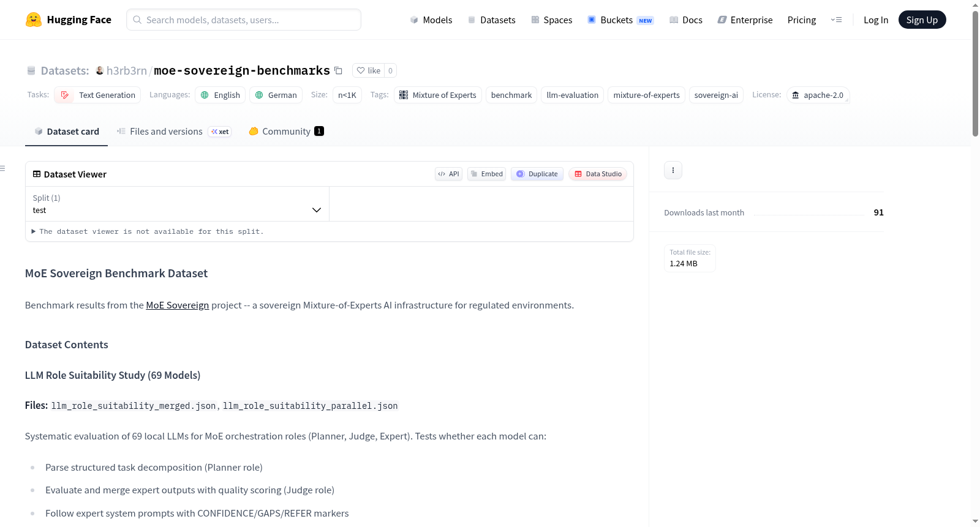Click the Mixture of Experts tag

(438, 95)
